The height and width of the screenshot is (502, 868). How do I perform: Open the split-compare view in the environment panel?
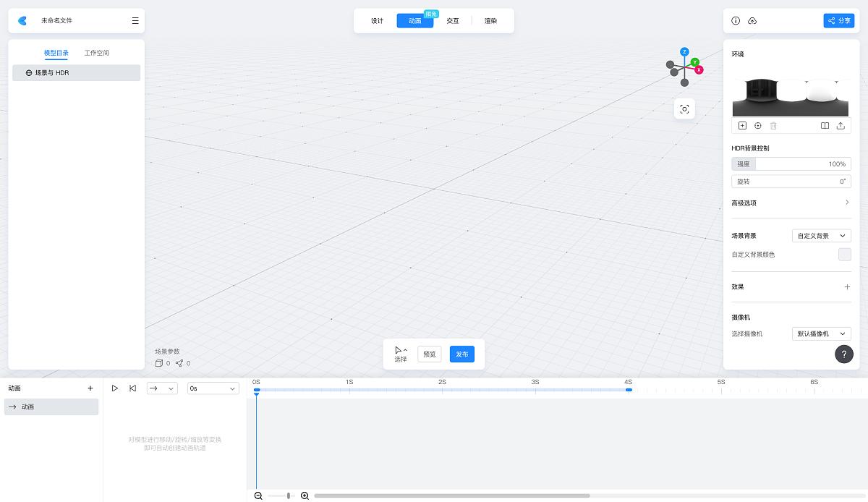(x=825, y=125)
